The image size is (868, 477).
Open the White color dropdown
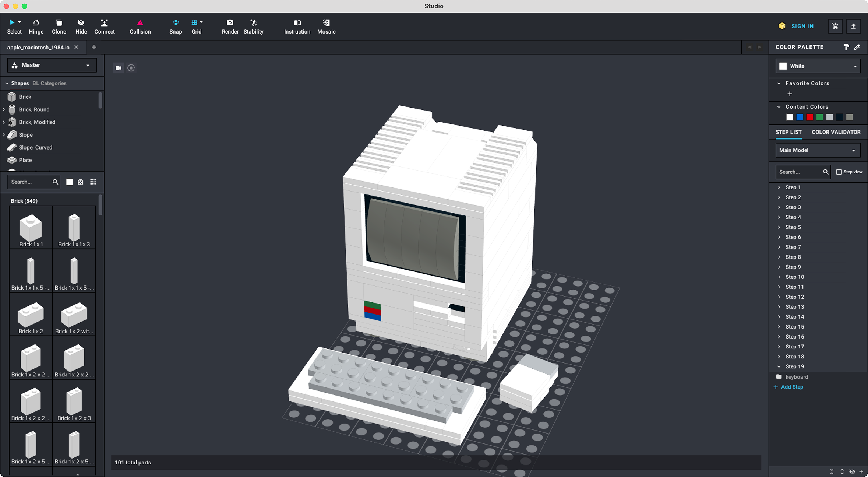click(x=818, y=66)
